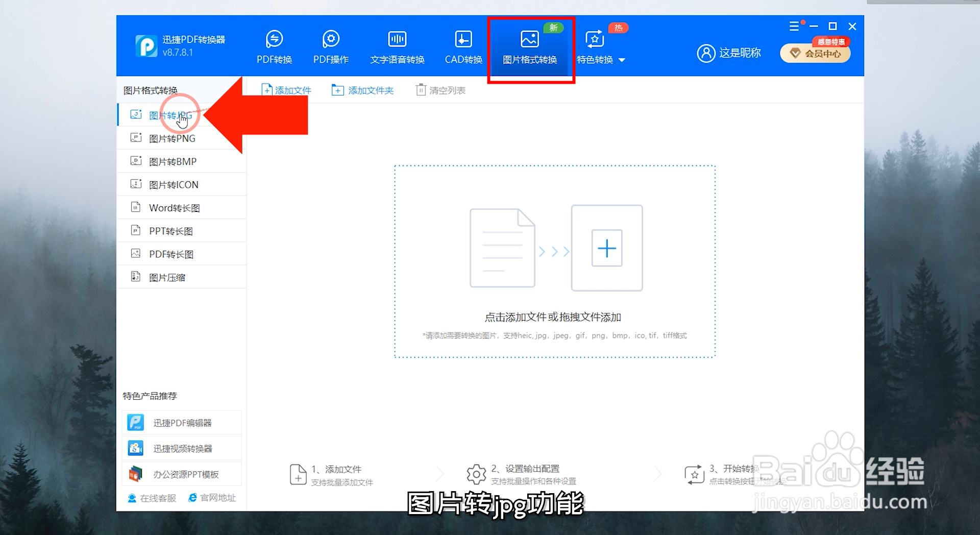Screen dimensions: 980x535
Task: Select the PDF转换 icon in top navigation
Action: (274, 46)
